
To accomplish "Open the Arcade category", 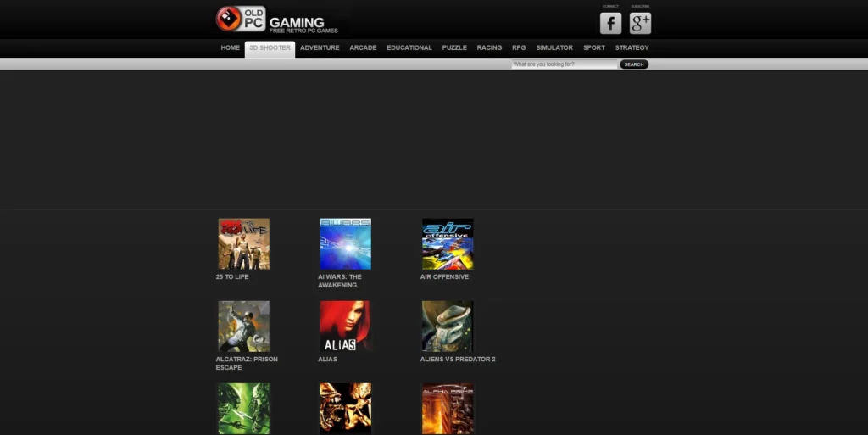I will tap(363, 48).
